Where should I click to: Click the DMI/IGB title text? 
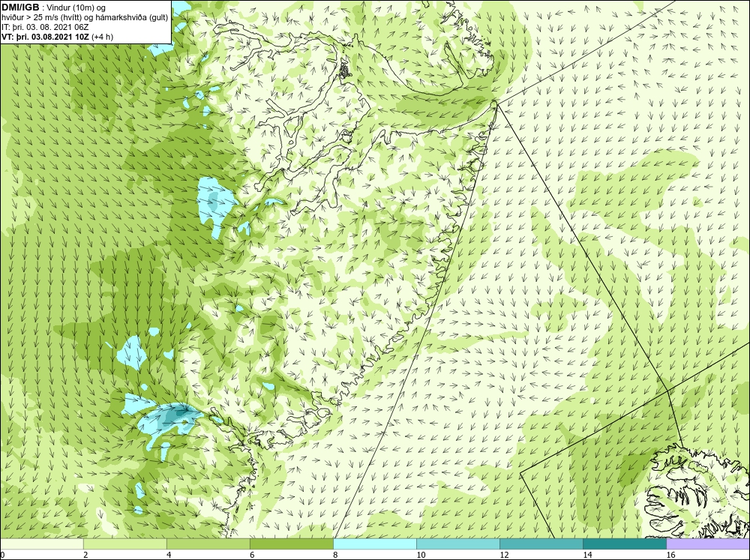(20, 7)
